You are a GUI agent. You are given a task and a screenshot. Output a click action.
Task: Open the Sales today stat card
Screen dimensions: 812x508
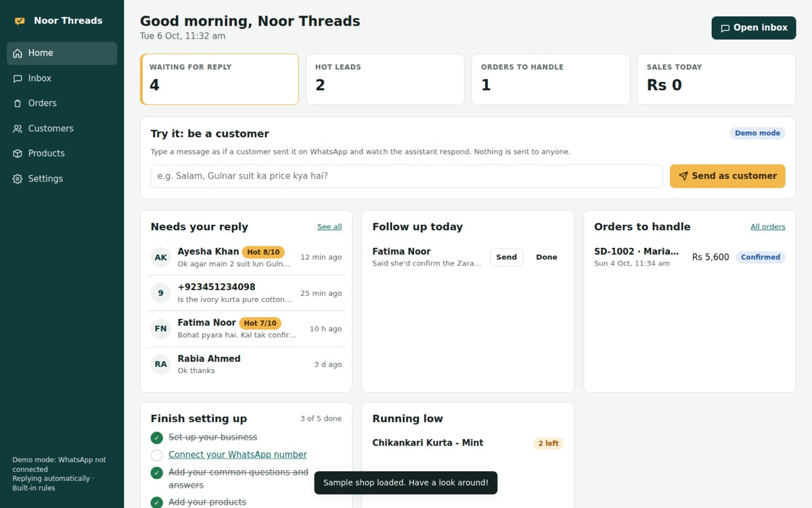pos(717,79)
